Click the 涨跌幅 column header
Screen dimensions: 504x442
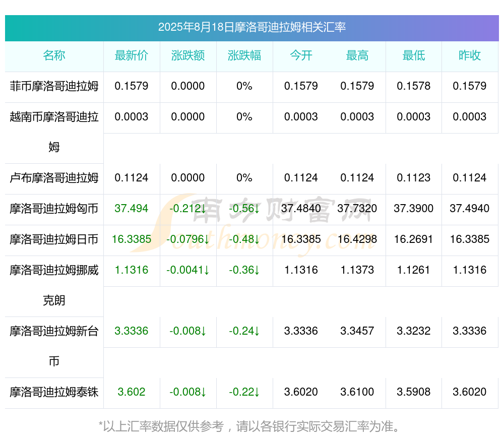(x=244, y=55)
